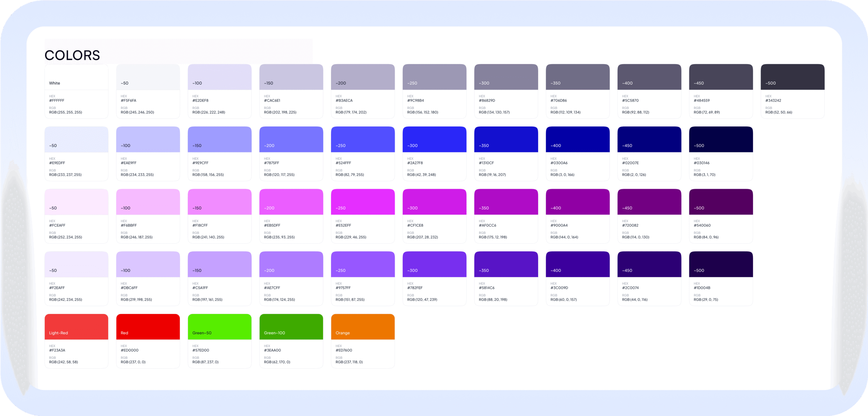Choose the magenta ~250 #E52EFF swatch
This screenshot has width=868, height=416.
pyautogui.click(x=362, y=202)
